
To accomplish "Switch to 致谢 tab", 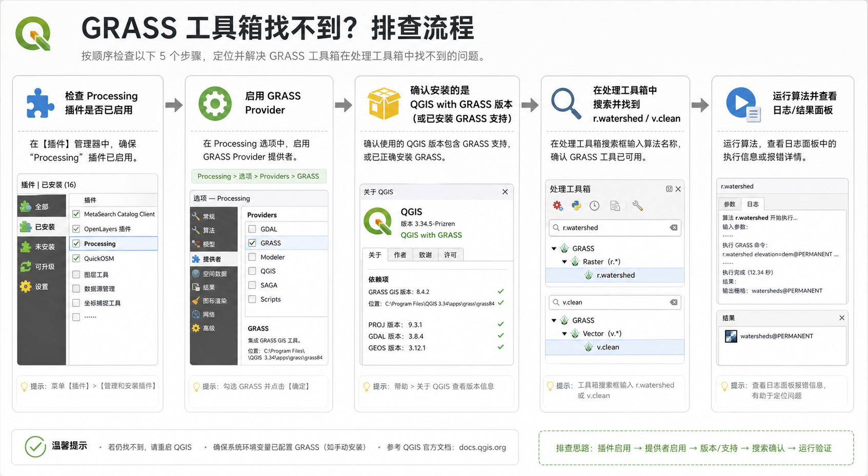I will 425,255.
